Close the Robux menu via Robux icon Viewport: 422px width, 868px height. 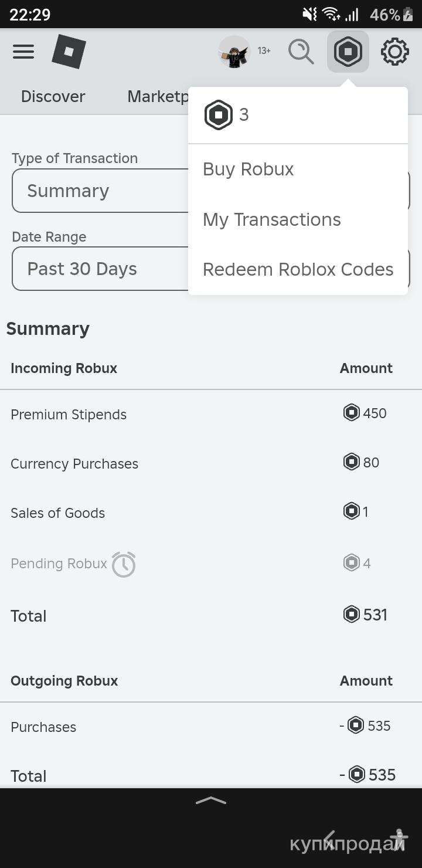[x=348, y=52]
